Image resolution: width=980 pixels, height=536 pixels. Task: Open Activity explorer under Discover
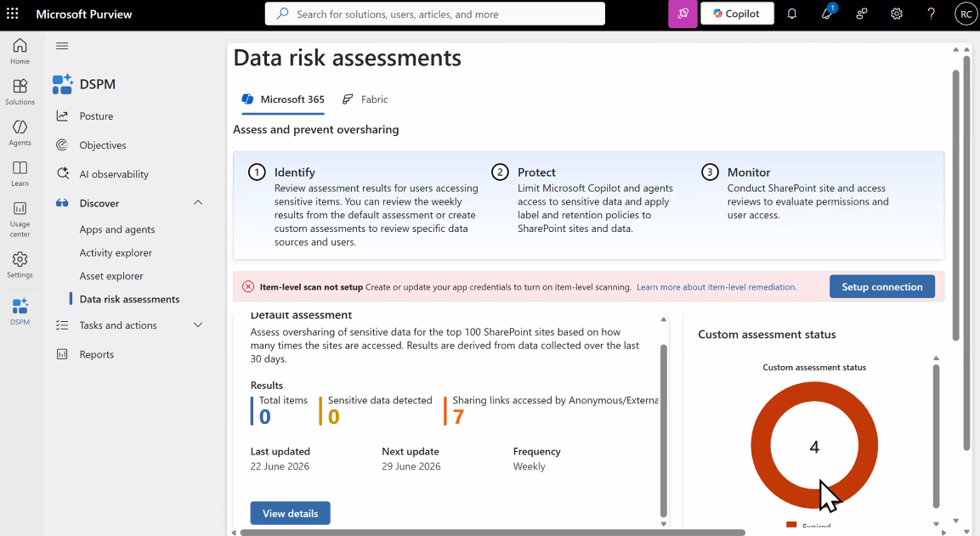pyautogui.click(x=116, y=252)
